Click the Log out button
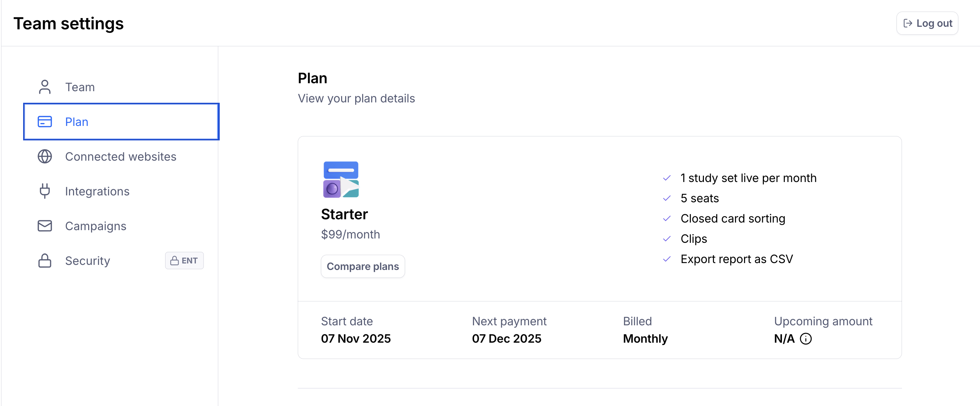Image resolution: width=980 pixels, height=406 pixels. click(927, 23)
